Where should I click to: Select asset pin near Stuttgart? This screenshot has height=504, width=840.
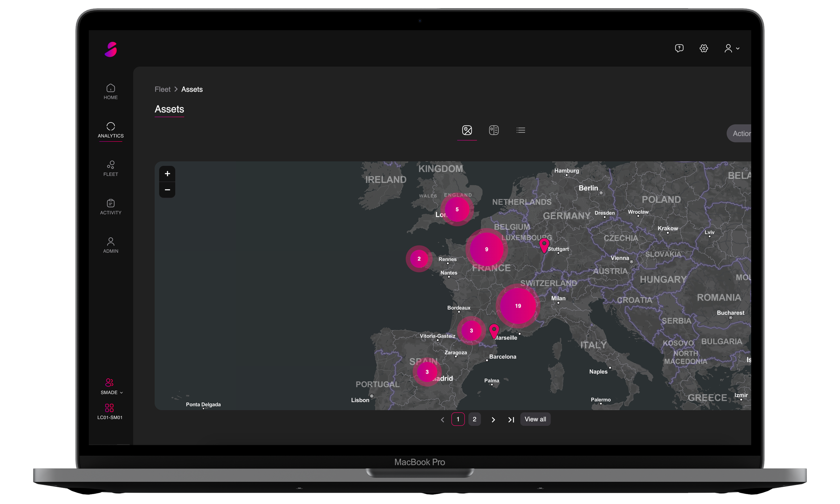click(544, 245)
